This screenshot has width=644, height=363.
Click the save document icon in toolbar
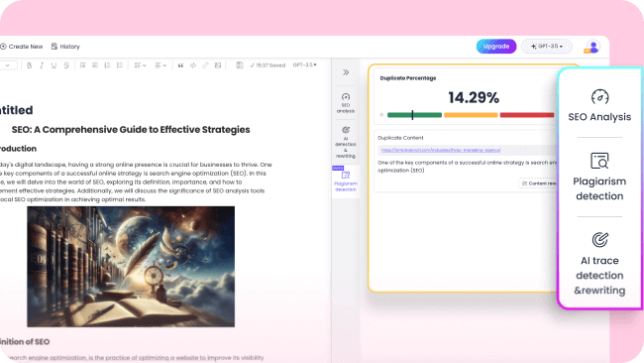(x=240, y=65)
